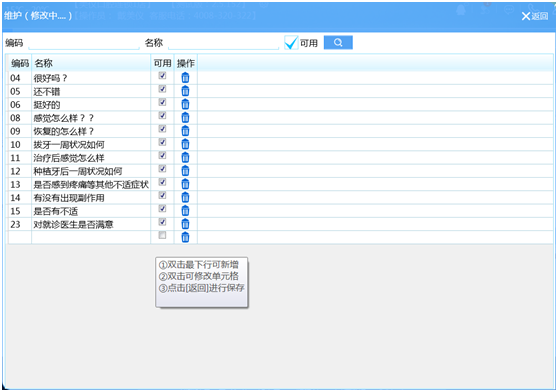Focus the 编码 search input field

[x=84, y=43]
